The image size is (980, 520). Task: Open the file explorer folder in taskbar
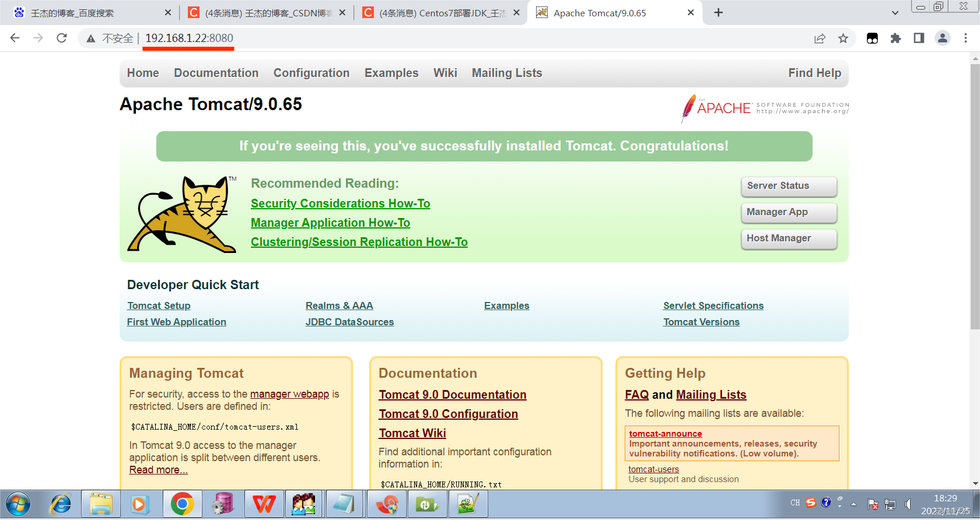[101, 504]
